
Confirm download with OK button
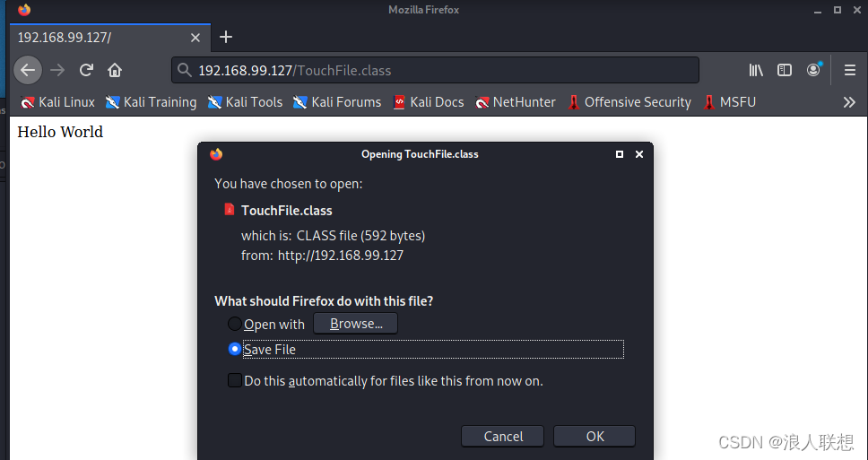595,436
